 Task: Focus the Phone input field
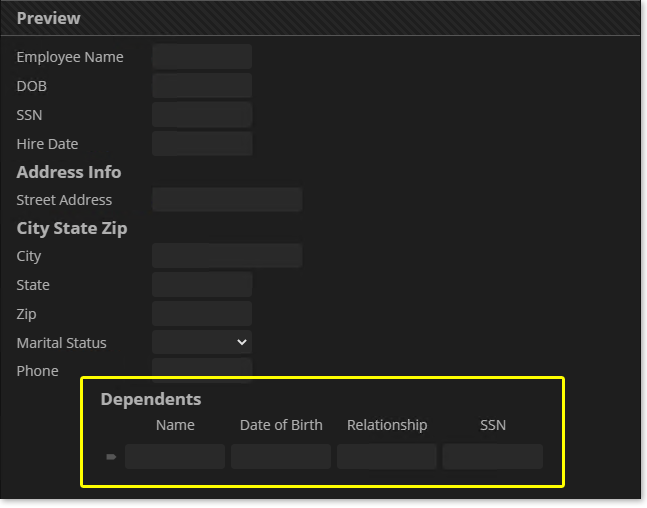coord(202,367)
